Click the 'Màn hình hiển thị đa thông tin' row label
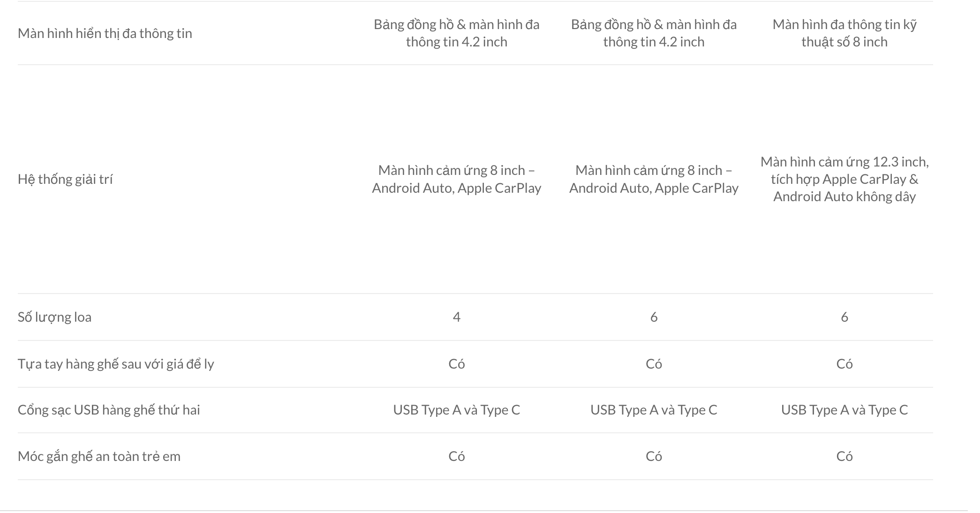This screenshot has height=513, width=980. pos(105,33)
